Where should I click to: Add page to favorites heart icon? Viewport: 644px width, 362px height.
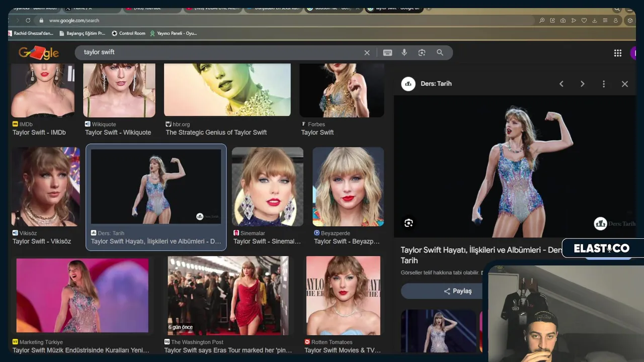584,20
